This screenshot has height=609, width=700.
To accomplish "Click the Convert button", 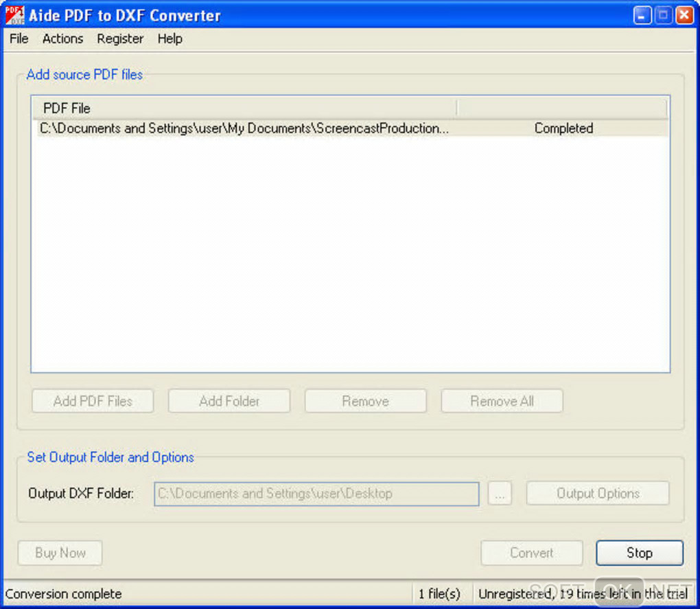I will coord(532,553).
